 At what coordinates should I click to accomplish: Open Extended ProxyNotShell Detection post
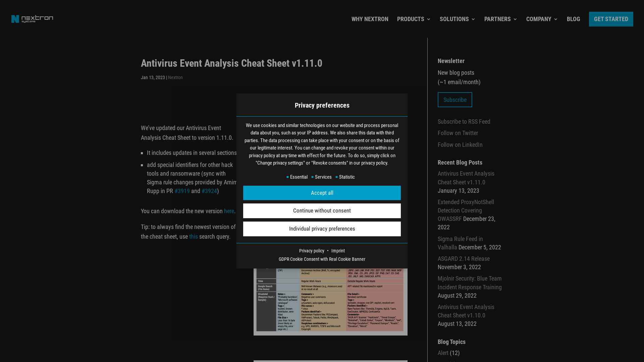point(466,210)
